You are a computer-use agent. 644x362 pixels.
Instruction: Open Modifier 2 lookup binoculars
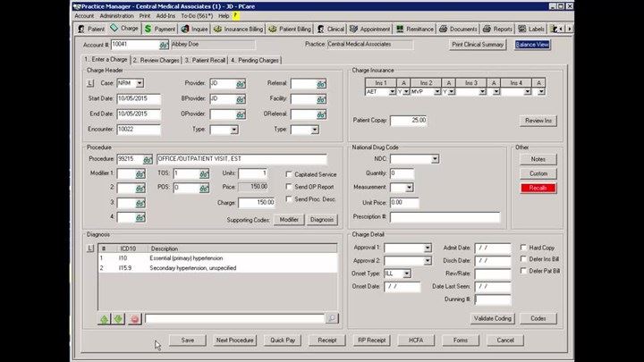click(140, 189)
